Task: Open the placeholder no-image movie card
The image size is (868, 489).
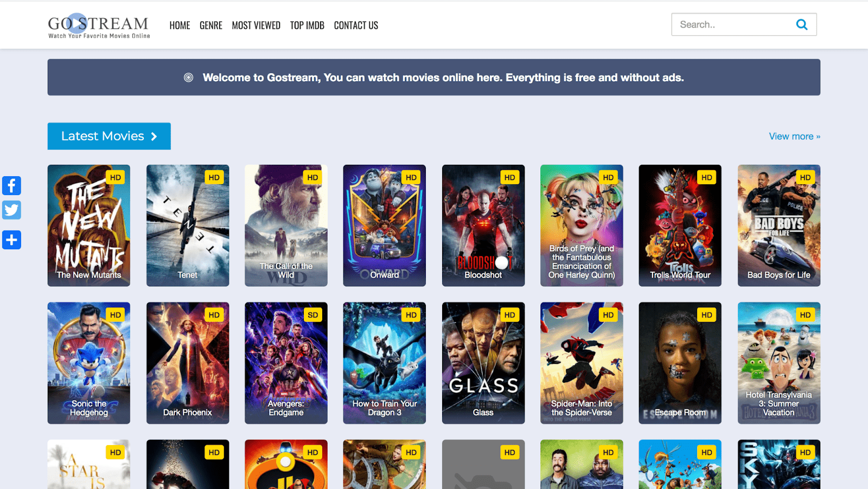Action: click(x=483, y=465)
